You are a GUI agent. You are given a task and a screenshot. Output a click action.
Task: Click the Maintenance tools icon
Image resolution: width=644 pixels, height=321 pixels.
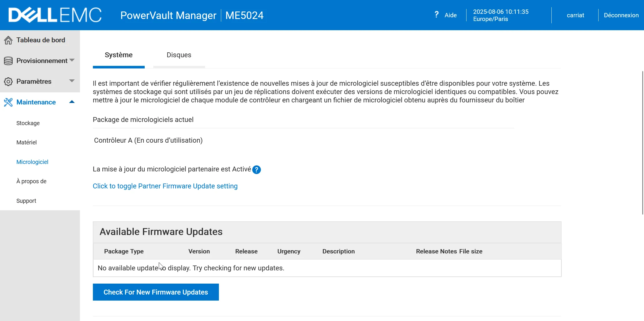[8, 102]
